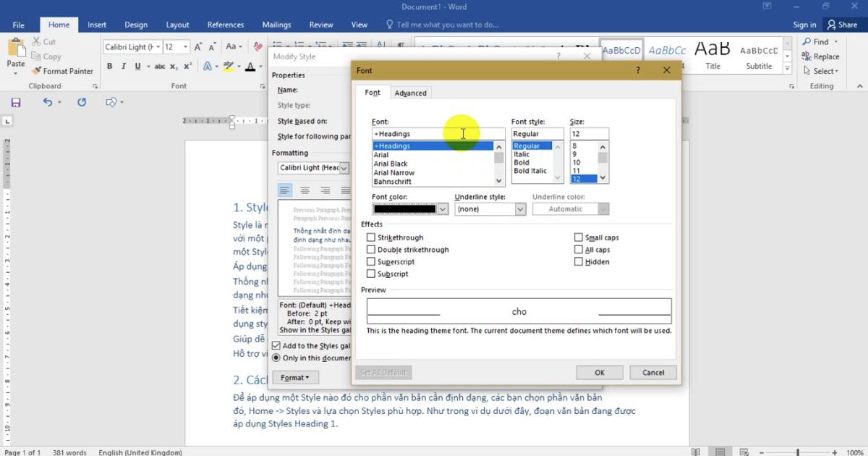Apply Italic formatting from the ribbon
Image resolution: width=868 pixels, height=456 pixels.
[124, 67]
